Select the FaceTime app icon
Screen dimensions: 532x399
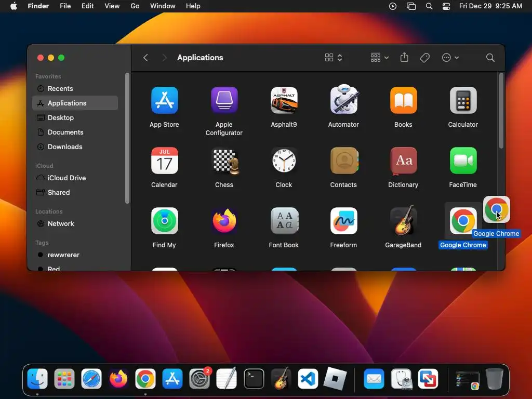463,161
